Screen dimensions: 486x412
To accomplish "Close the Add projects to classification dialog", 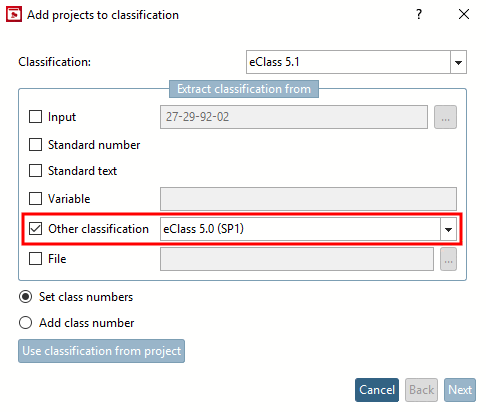I will (x=464, y=14).
